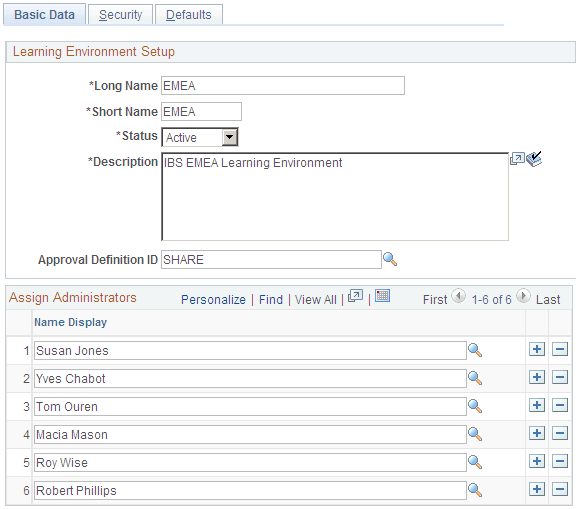Switch to the Security tab
This screenshot has width=576, height=509.
120,15
